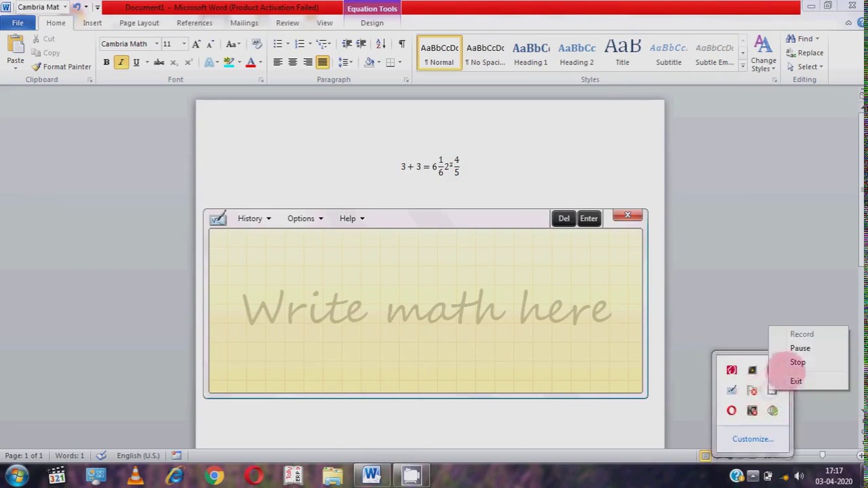Click Customize link in tray popup
Image resolution: width=868 pixels, height=488 pixels.
tap(753, 439)
